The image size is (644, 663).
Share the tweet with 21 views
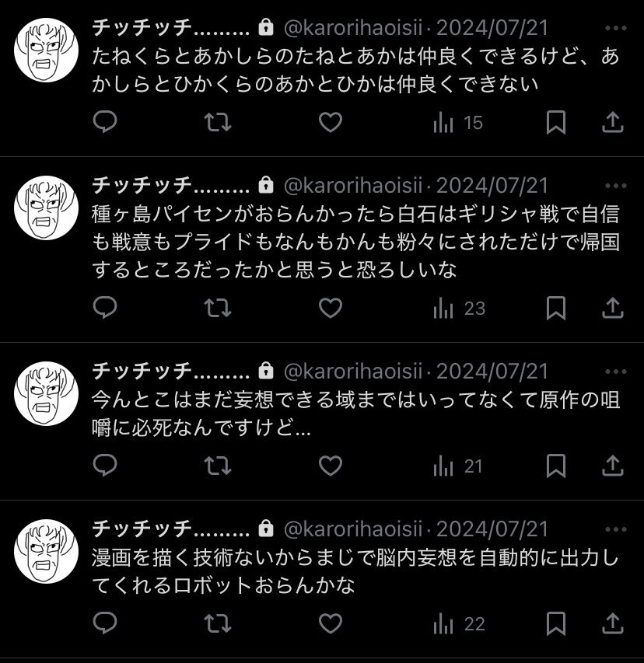pos(613,466)
